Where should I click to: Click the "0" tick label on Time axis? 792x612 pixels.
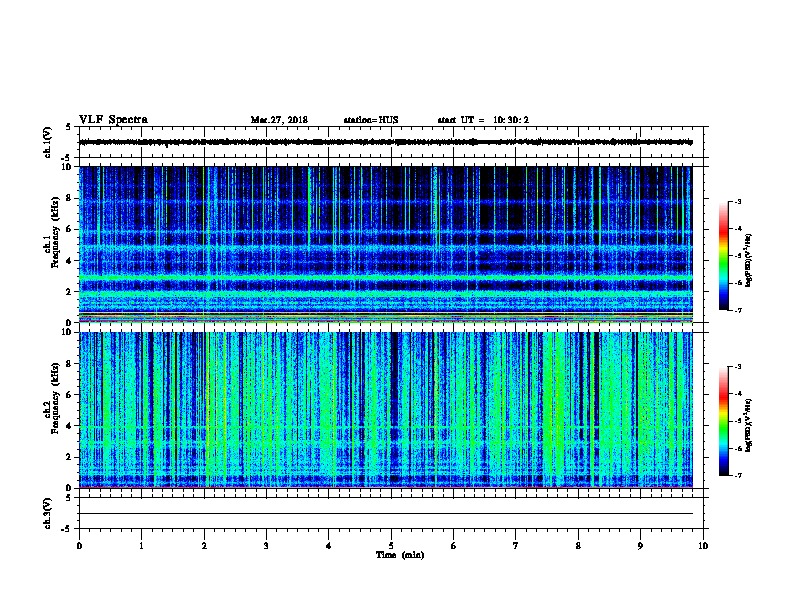click(x=79, y=546)
